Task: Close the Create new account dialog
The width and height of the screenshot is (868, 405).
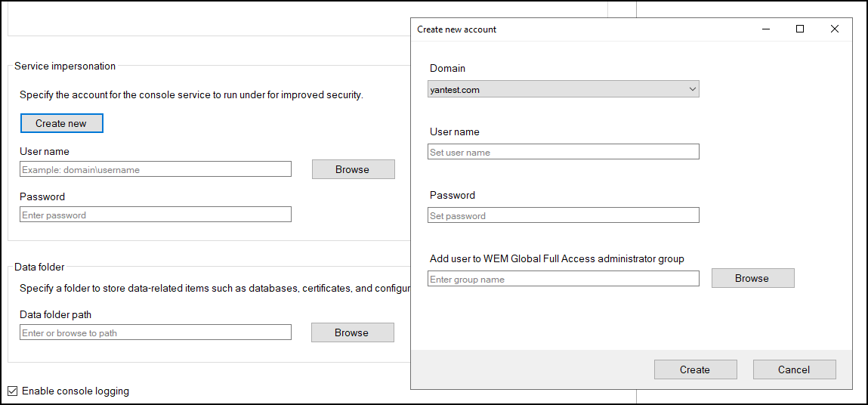Action: 835,29
